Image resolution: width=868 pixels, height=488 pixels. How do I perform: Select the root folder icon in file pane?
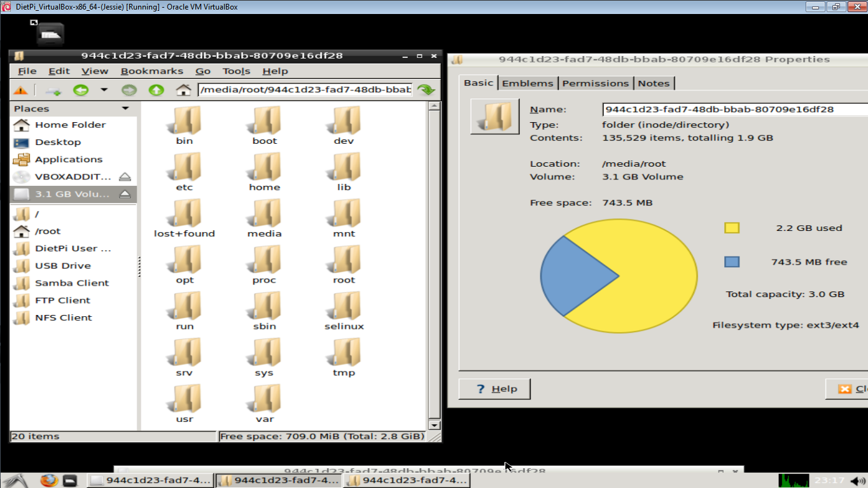point(344,260)
